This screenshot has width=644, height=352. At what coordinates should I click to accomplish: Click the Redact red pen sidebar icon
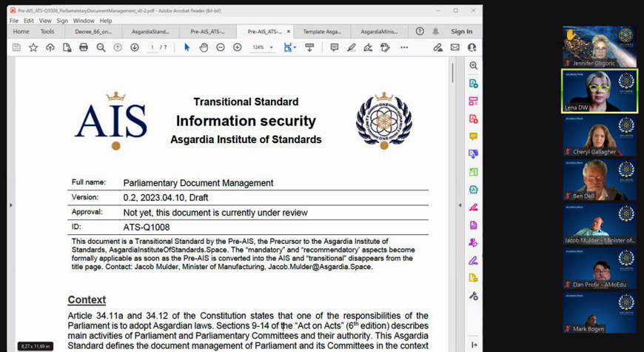click(473, 207)
